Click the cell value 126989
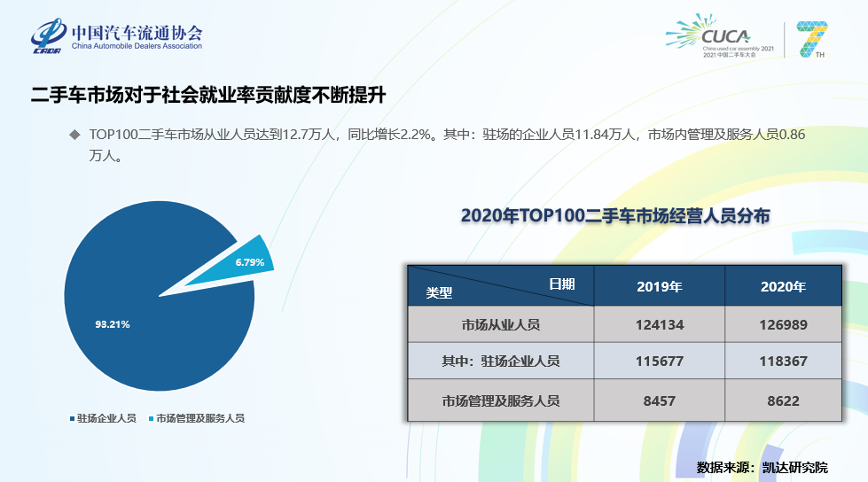Viewport: 868px width, 482px height. (783, 325)
